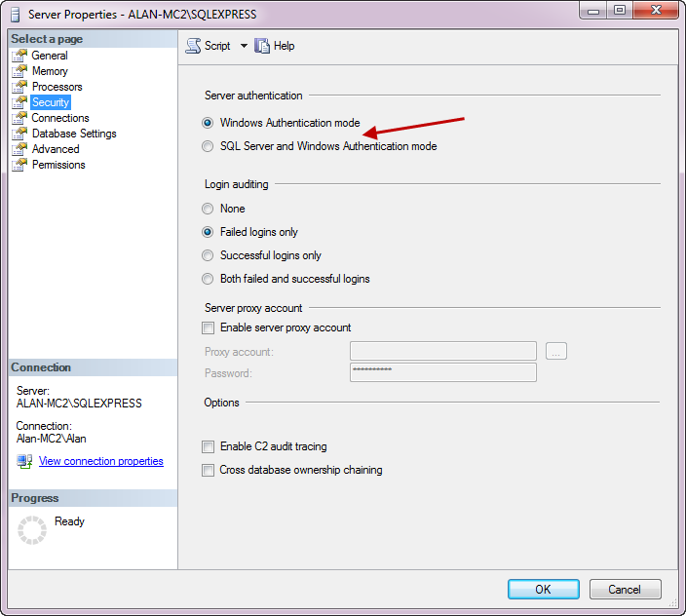Image resolution: width=686 pixels, height=616 pixels.
Task: Select SQL Server and Windows Authentication mode
Action: pos(207,146)
